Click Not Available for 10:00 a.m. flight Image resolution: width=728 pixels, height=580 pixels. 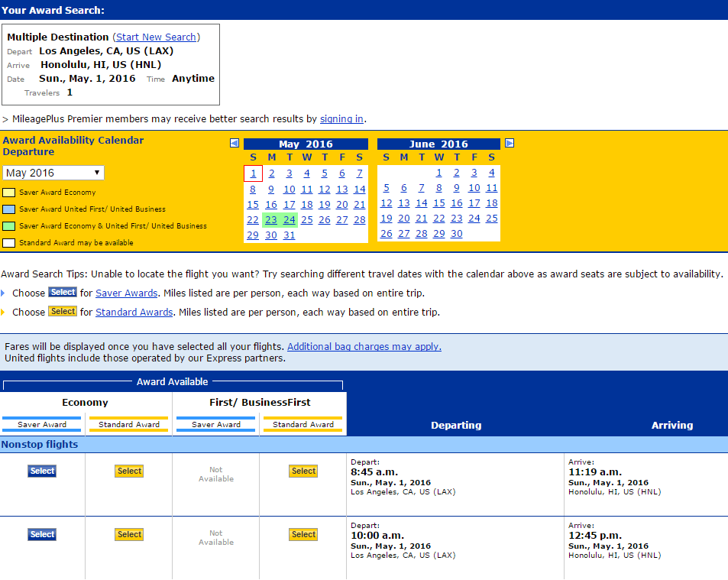216,538
